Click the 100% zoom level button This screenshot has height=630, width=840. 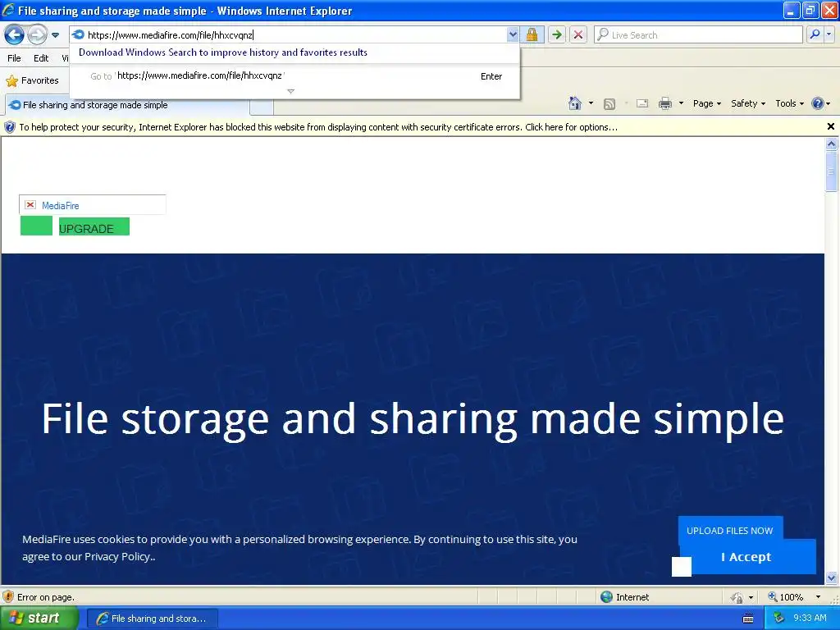(x=785, y=597)
